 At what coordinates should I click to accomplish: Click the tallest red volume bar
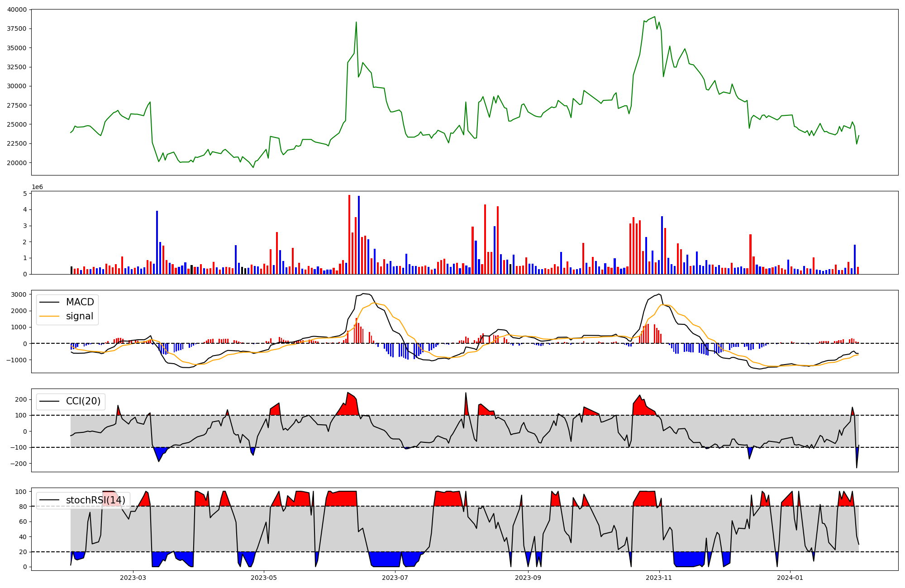click(349, 234)
